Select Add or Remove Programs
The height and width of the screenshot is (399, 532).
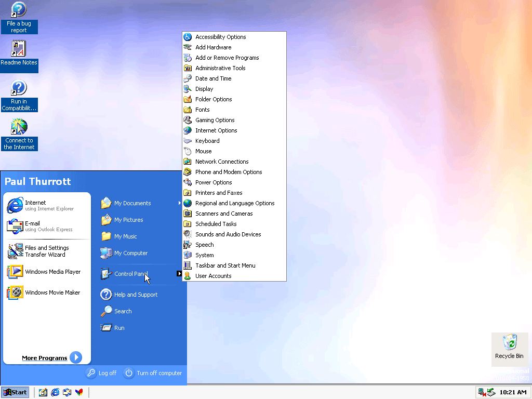point(227,58)
